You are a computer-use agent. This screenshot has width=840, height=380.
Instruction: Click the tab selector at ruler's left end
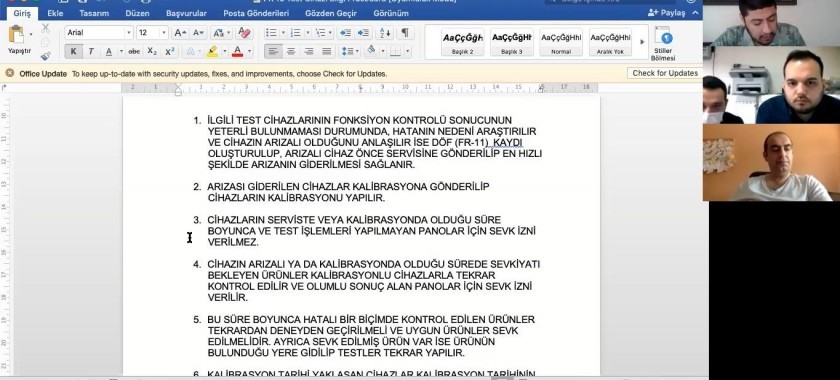[x=5, y=87]
